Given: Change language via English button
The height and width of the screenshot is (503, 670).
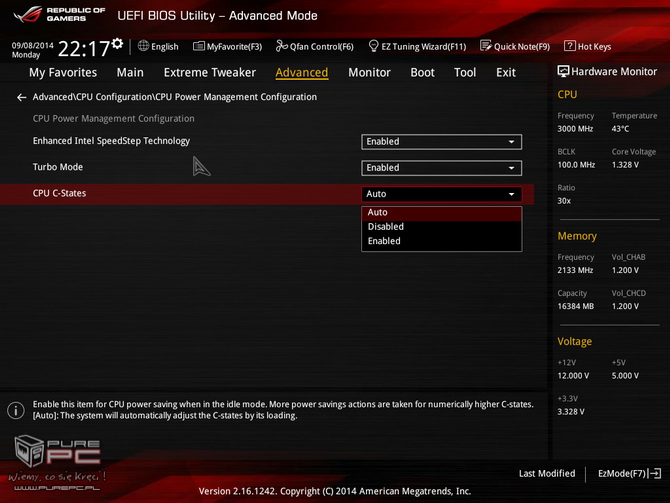Looking at the screenshot, I should (x=158, y=46).
